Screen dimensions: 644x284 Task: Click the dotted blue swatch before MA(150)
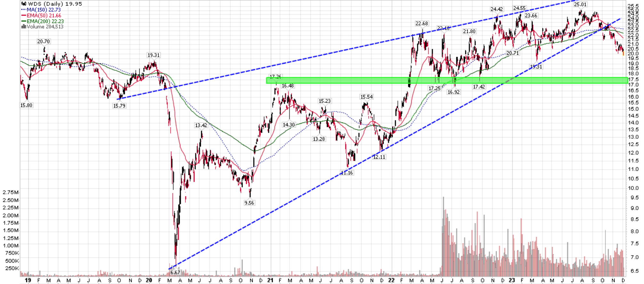24,10
